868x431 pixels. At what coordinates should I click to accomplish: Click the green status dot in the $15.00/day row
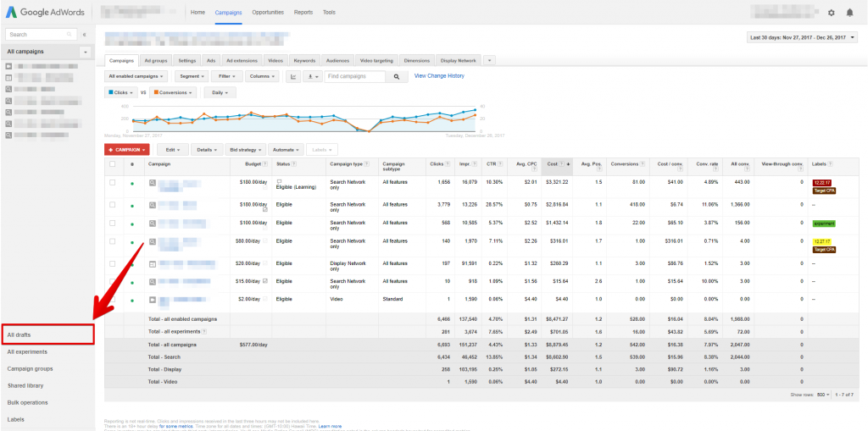[131, 282]
